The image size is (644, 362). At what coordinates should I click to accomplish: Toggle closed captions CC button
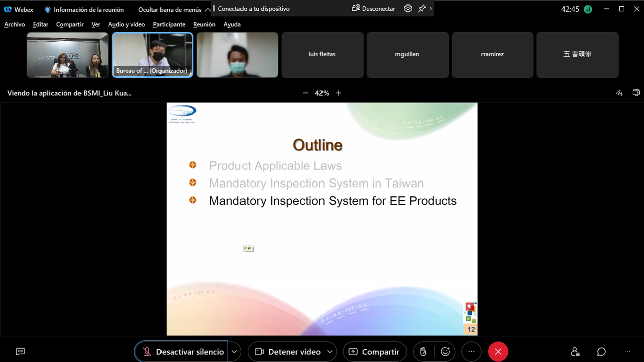coord(20,352)
